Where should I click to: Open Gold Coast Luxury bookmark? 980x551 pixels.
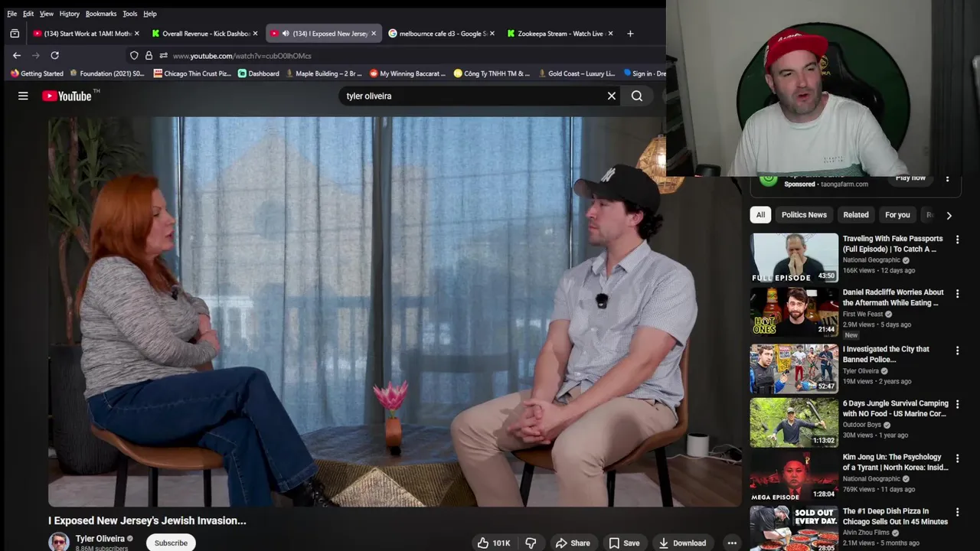[577, 73]
